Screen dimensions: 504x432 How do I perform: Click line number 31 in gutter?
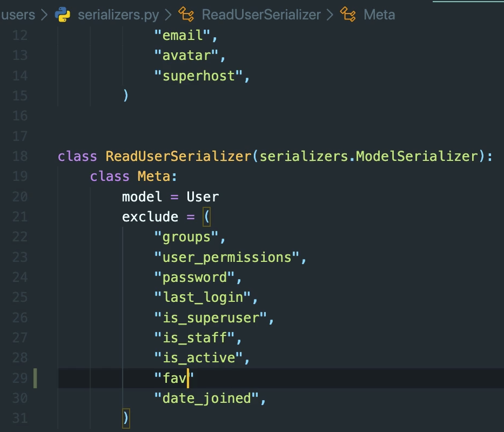click(20, 418)
